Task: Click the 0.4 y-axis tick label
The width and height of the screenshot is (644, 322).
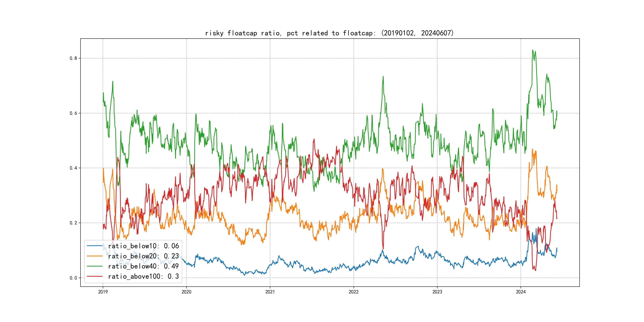Action: 73,168
